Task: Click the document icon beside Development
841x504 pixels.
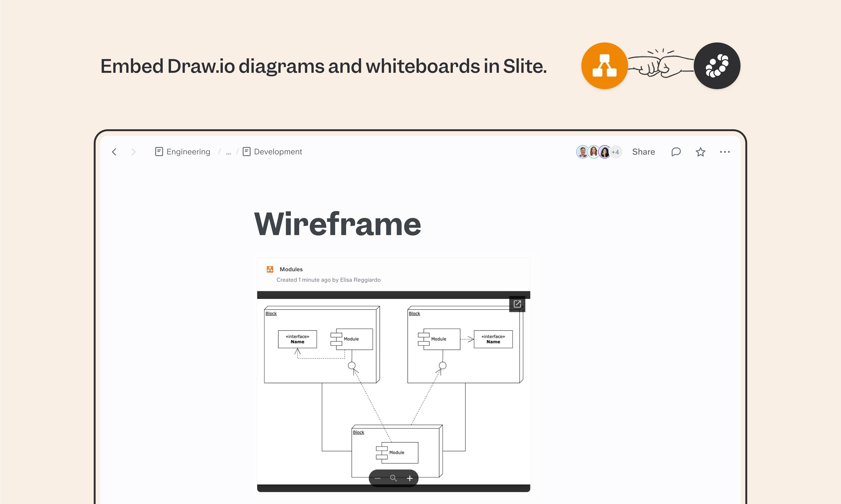Action: (246, 151)
